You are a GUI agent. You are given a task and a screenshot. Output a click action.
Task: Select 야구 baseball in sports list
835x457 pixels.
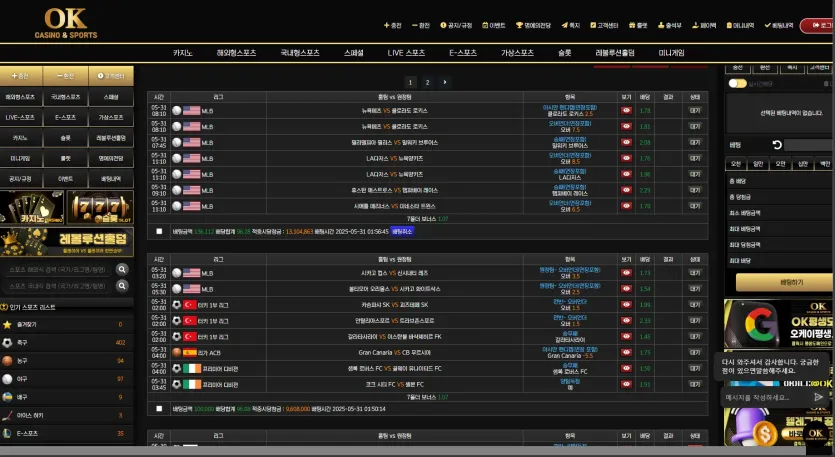(x=67, y=379)
